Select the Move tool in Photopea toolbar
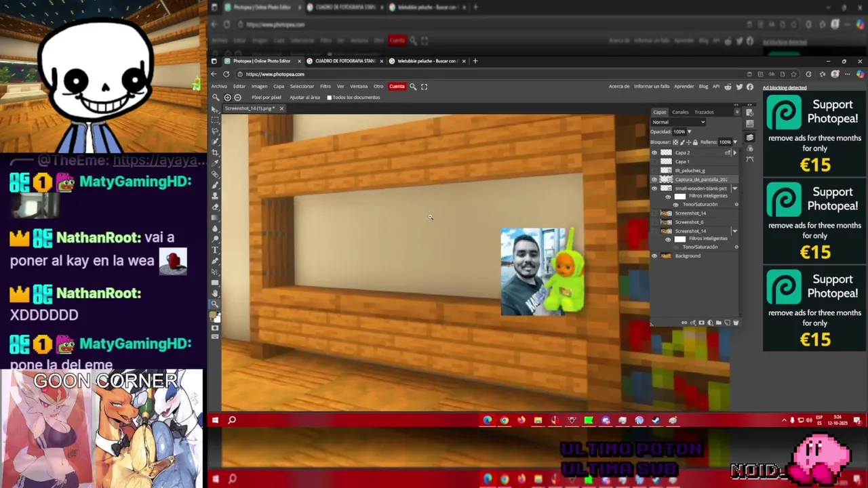The image size is (868, 488). (215, 110)
